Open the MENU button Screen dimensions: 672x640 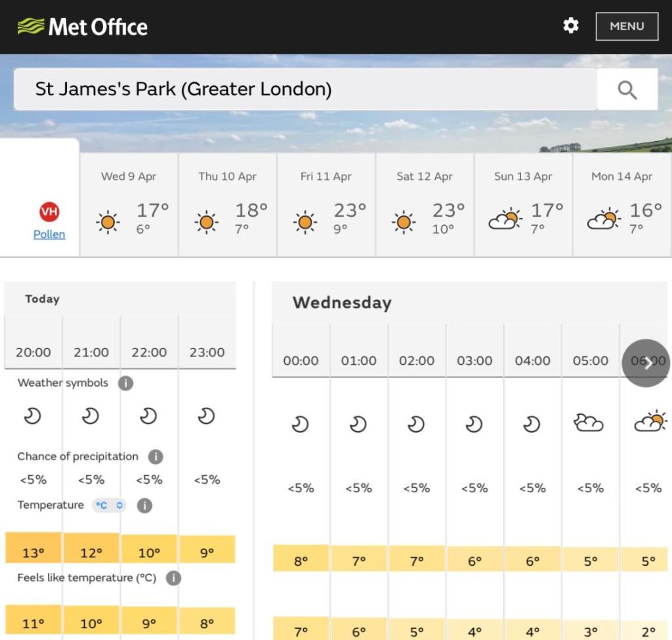tap(627, 26)
